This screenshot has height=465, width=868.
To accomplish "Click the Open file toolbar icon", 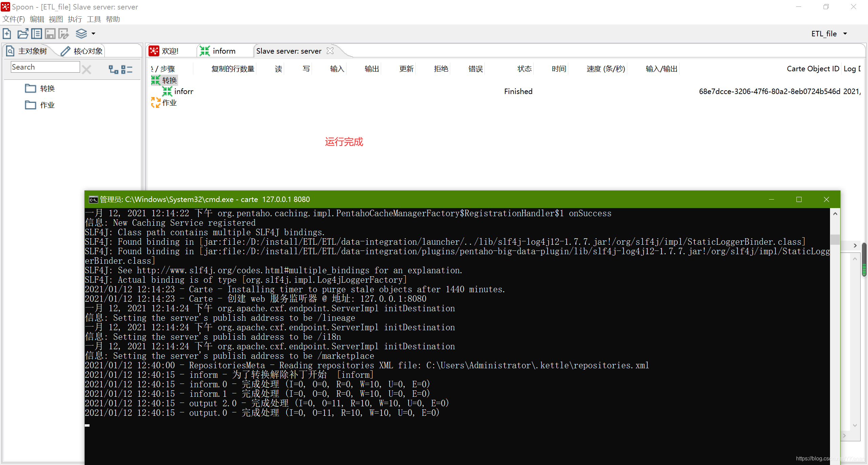I will 23,34.
